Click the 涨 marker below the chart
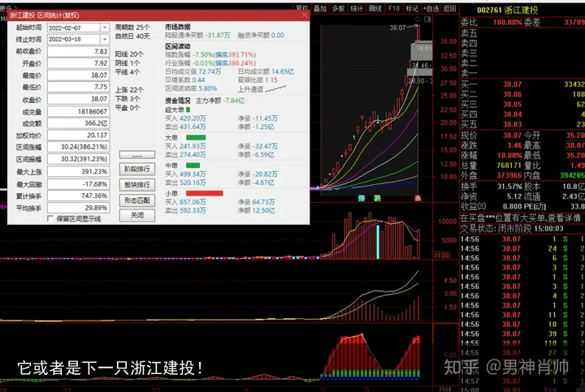585x392 pixels. 418,198
